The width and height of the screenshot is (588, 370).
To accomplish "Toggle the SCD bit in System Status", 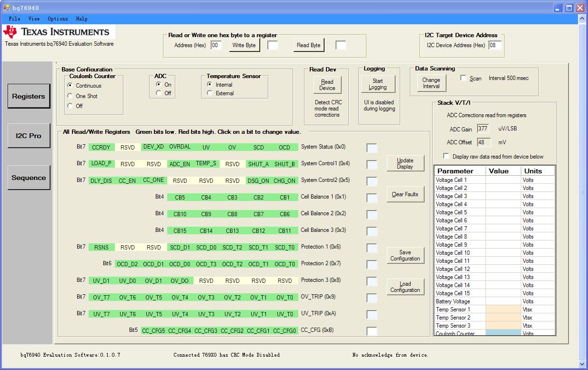I will [259, 147].
